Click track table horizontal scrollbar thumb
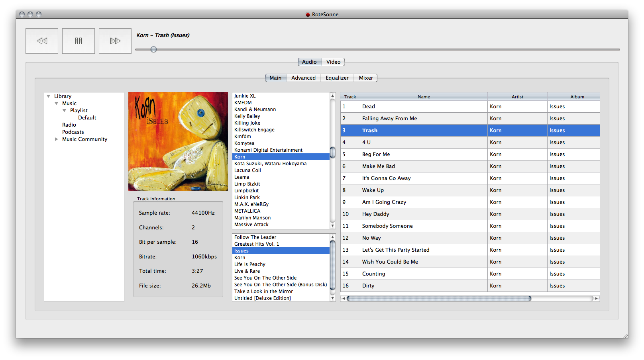This screenshot has height=360, width=644. coord(439,298)
